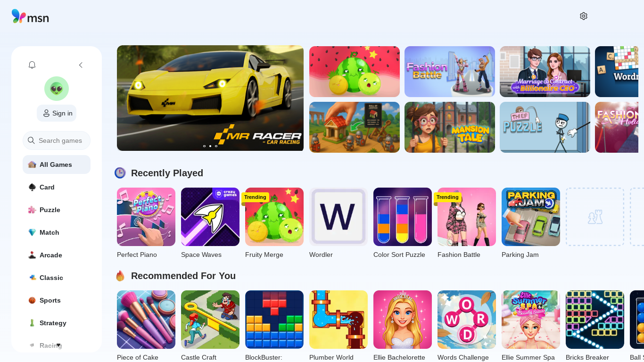644x362 pixels.
Task: Open Wordler from Recently Played
Action: (x=339, y=217)
